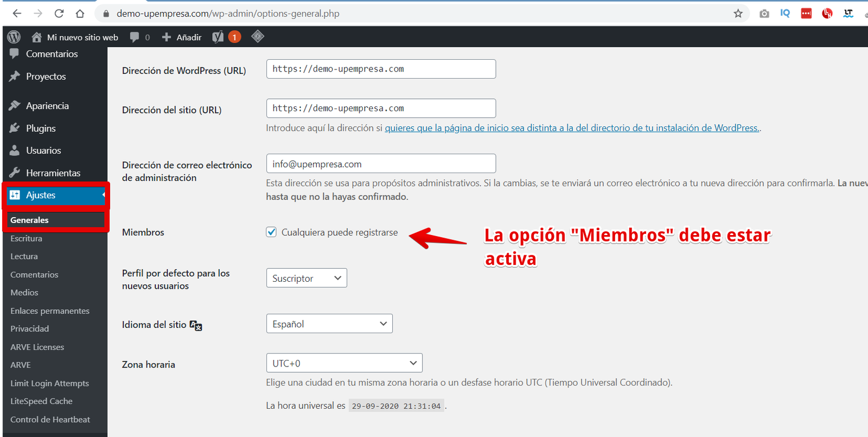Viewport: 868px width, 437px height.
Task: Open Yoast SEO admin bar icon
Action: pyautogui.click(x=218, y=37)
